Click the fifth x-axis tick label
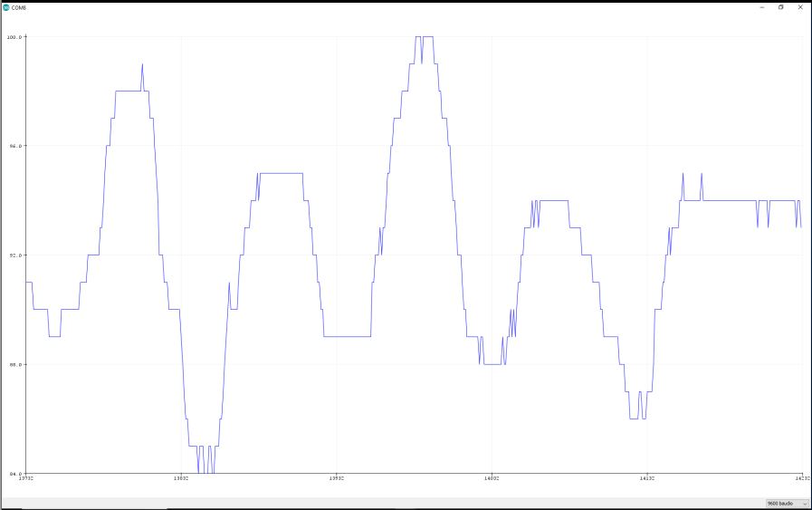The image size is (812, 510). [x=646, y=479]
